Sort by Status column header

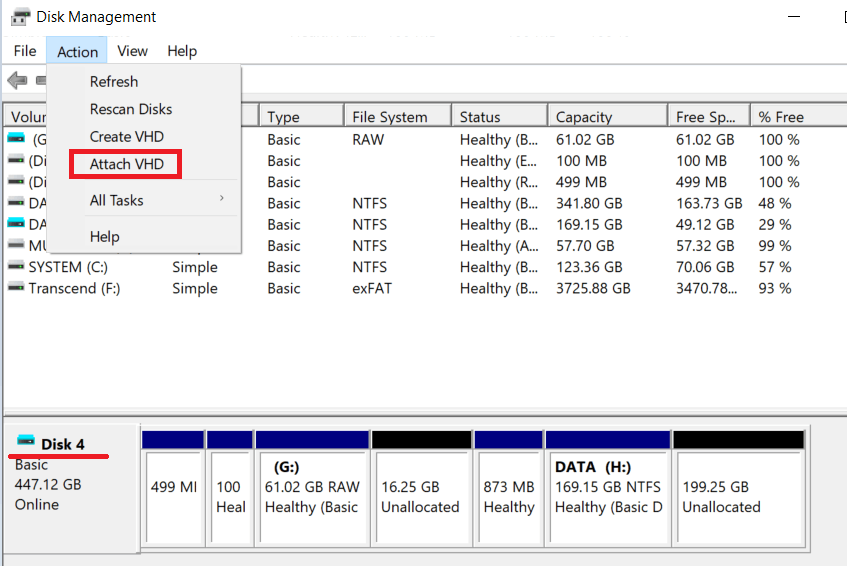tap(480, 117)
